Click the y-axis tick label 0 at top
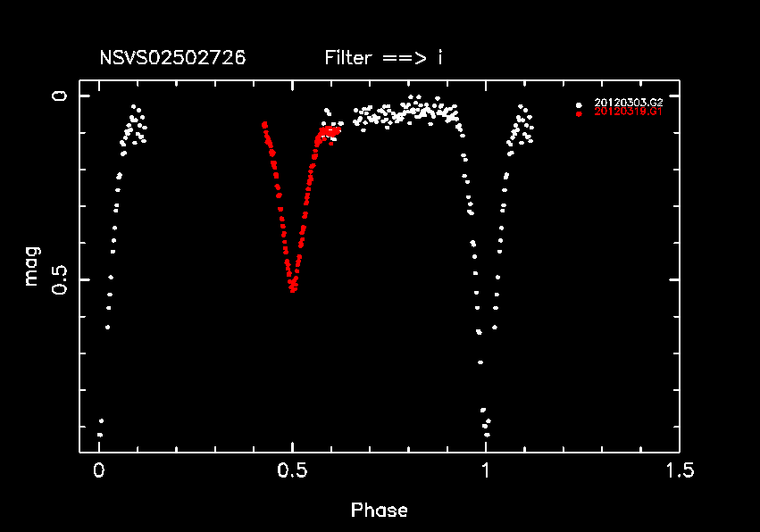Viewport: 760px width, 532px height. [x=58, y=96]
